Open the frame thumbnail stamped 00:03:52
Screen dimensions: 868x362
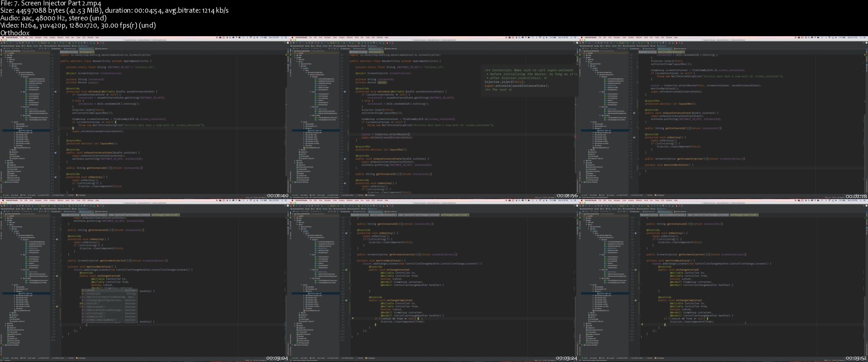723,280
